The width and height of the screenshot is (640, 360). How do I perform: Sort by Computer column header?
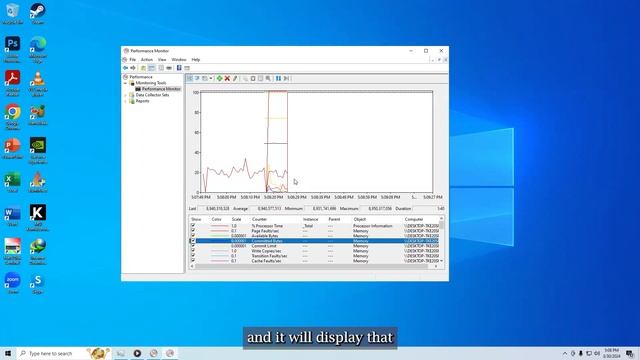(414, 219)
